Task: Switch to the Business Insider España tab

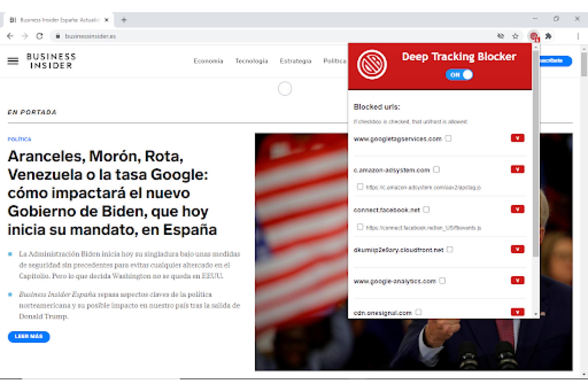Action: click(58, 20)
